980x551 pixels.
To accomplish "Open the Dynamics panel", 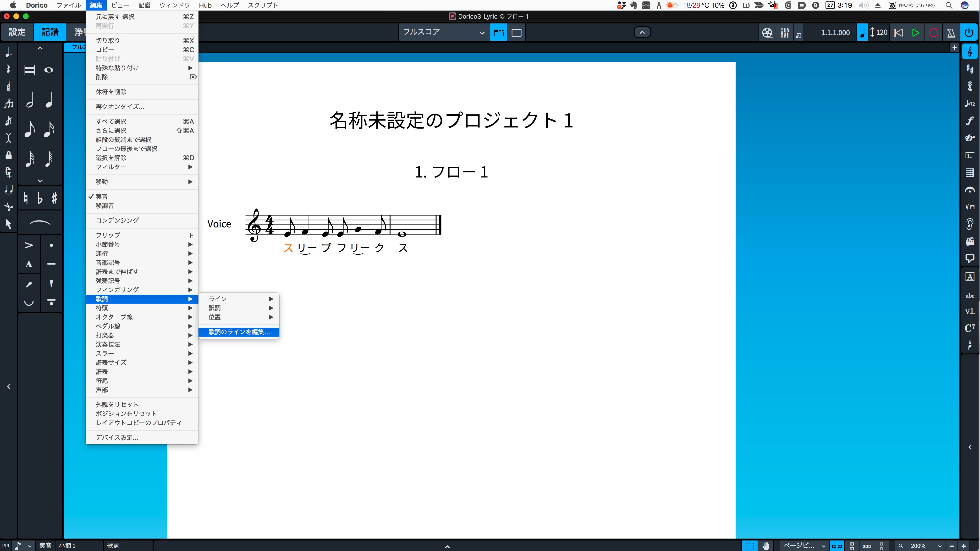I will (970, 121).
